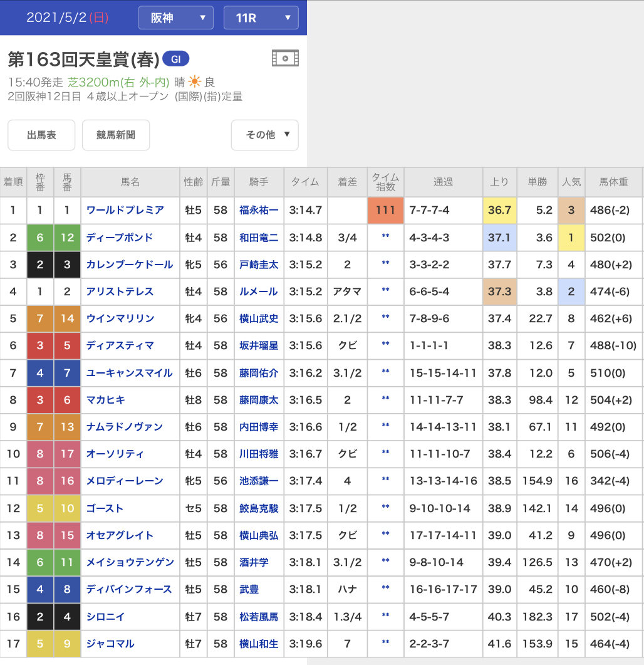Open jockey 藤岡佑介 link

pyautogui.click(x=259, y=373)
